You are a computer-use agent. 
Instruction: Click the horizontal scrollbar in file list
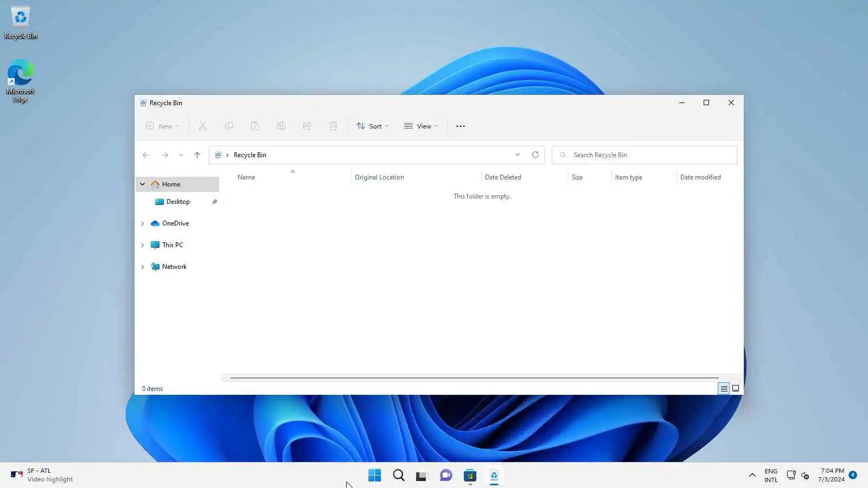(x=475, y=377)
